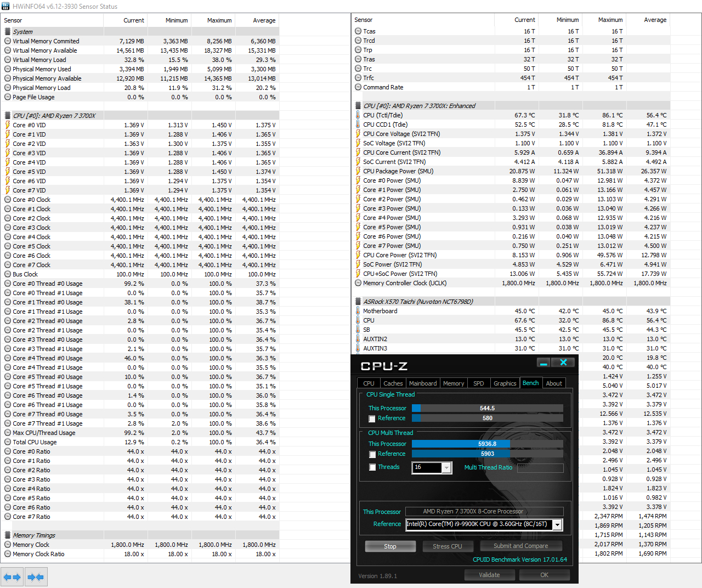Click the multi thread This Processor bar (5936.8)
This screenshot has height=588, width=702.
pos(488,444)
